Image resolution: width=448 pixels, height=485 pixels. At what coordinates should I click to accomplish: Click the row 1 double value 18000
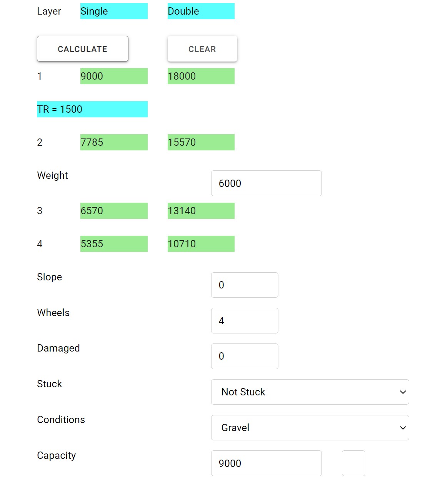[x=201, y=76]
